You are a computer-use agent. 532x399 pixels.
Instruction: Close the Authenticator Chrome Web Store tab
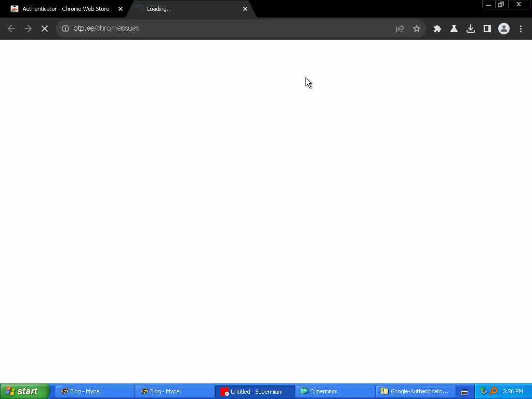point(121,9)
